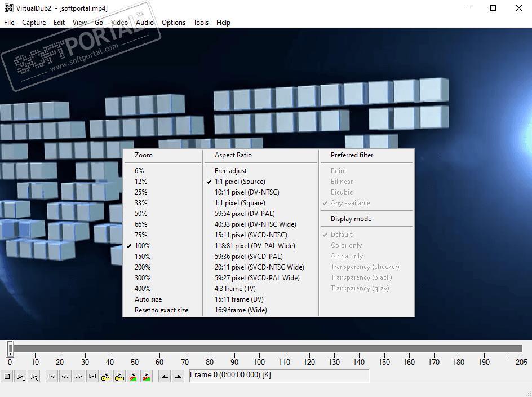Click the Frame 0 position field
This screenshot has width=532, height=397.
(279, 375)
